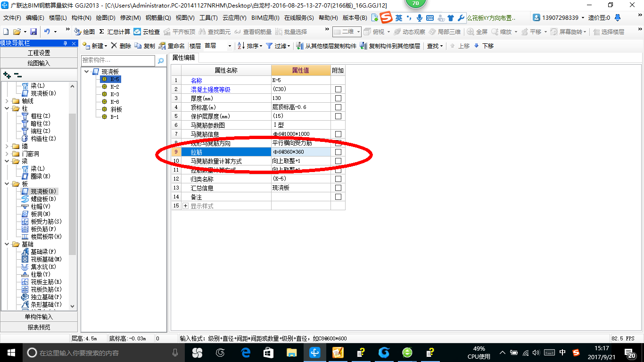Expand the 显示样式 property row
The width and height of the screenshot is (644, 362).
(185, 206)
